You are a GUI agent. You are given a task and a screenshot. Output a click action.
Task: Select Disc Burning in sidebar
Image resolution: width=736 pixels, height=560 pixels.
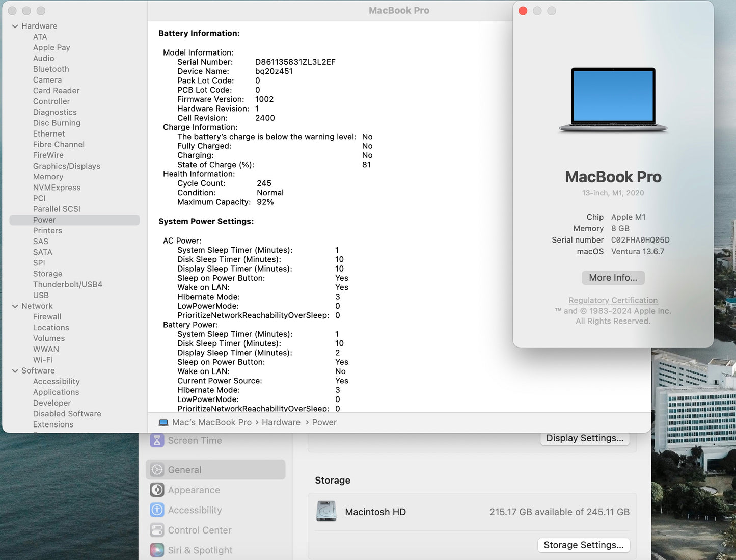[57, 123]
